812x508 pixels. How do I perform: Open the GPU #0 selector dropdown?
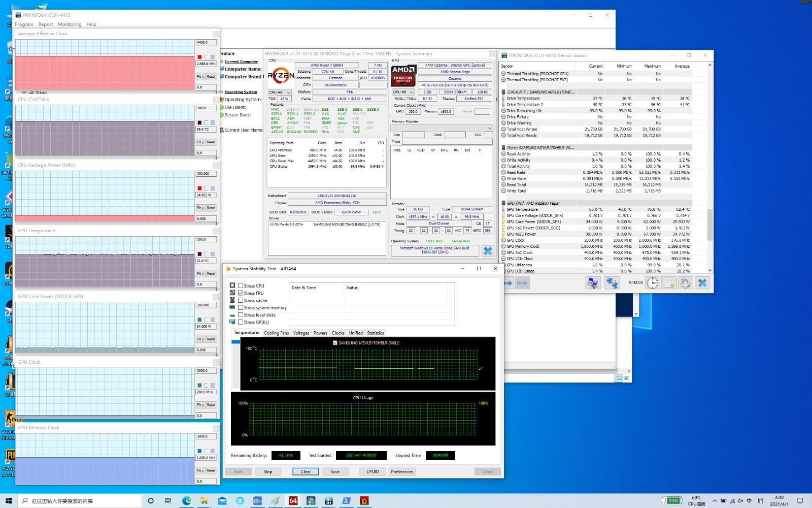[403, 92]
